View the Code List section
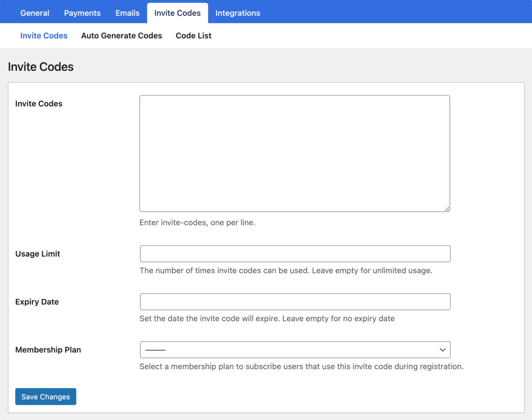 point(194,35)
